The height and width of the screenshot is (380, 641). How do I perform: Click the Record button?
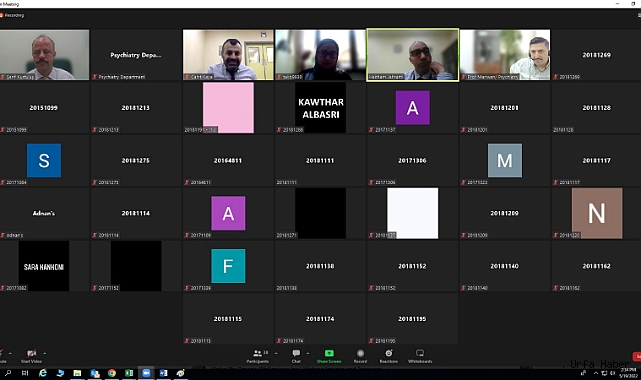point(360,355)
